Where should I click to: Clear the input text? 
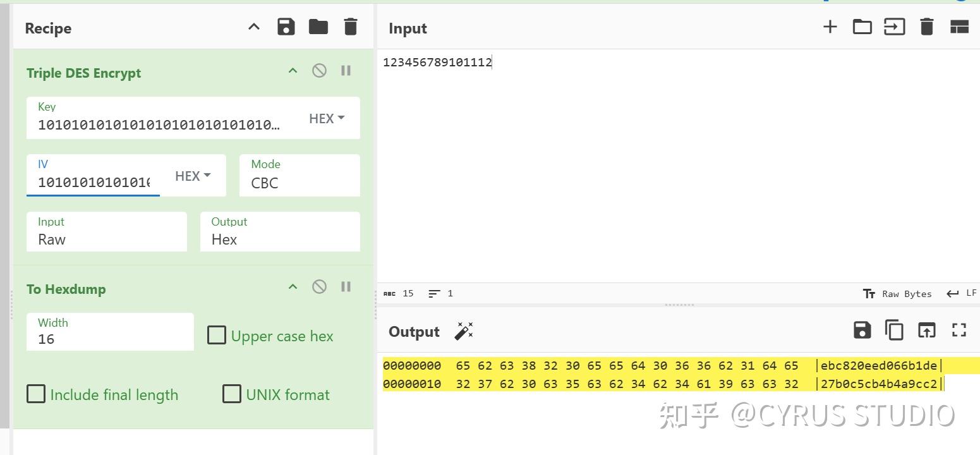pyautogui.click(x=926, y=27)
